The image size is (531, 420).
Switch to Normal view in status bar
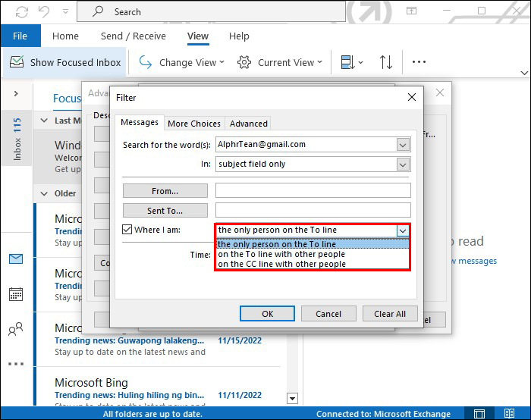pos(479,414)
